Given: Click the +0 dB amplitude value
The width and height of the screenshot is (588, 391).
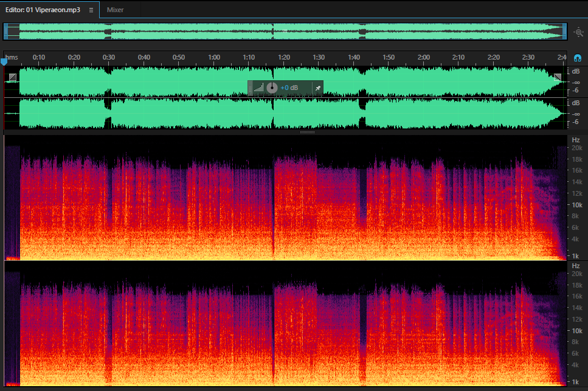Looking at the screenshot, I should click(x=289, y=88).
